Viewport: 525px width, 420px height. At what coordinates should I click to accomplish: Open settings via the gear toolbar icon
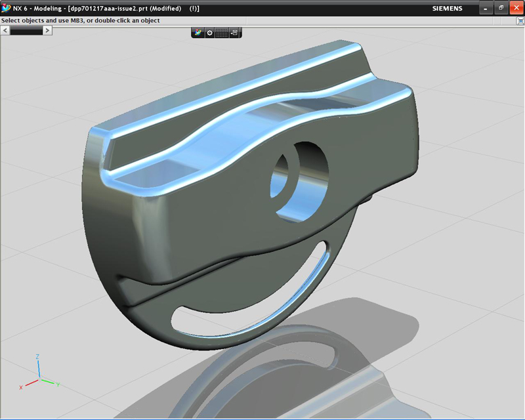point(210,33)
